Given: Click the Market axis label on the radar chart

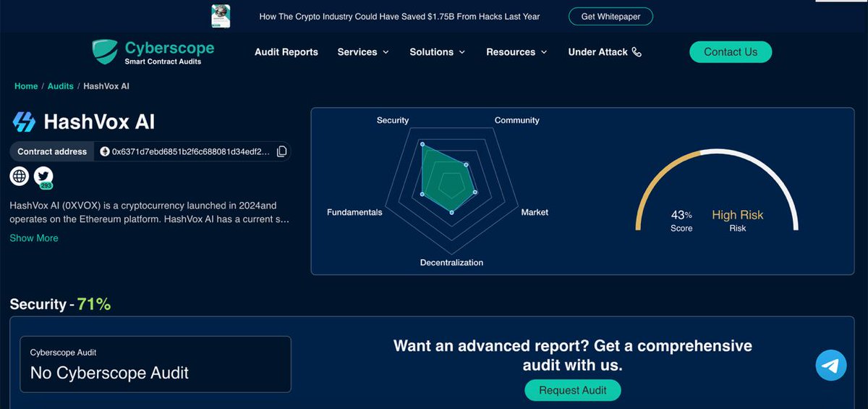Looking at the screenshot, I should 535,212.
